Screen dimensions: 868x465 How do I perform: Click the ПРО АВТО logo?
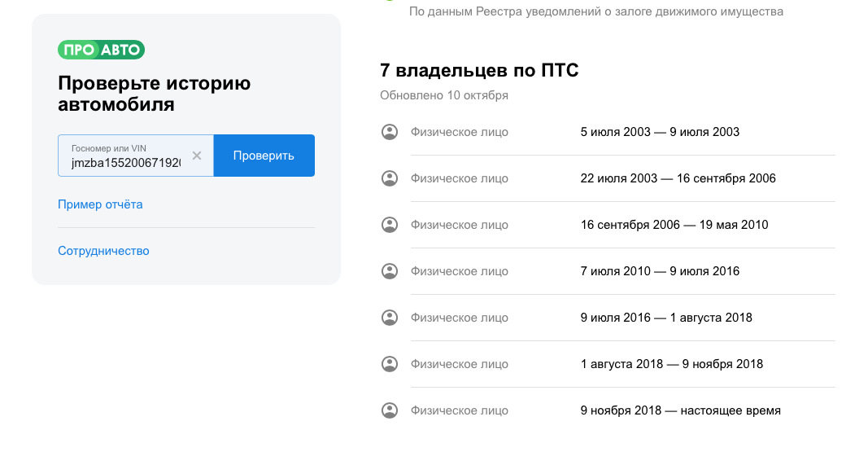[101, 50]
